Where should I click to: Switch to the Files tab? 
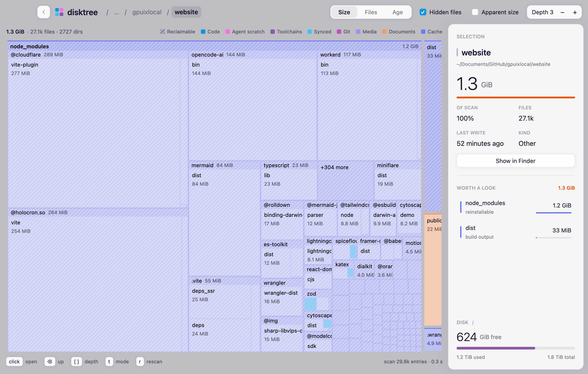371,12
